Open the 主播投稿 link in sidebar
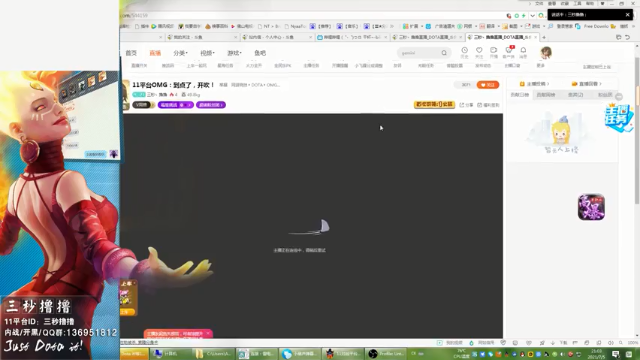The width and height of the screenshot is (640, 360). pos(534,84)
